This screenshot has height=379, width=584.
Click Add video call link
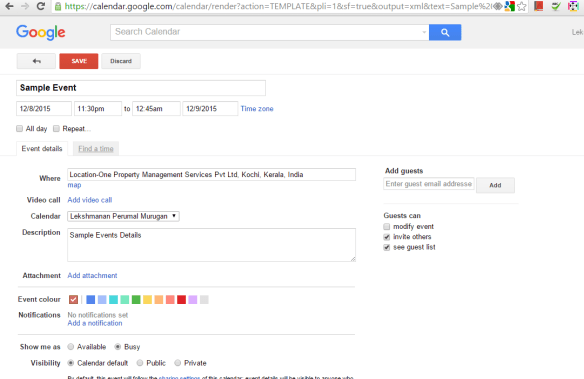point(90,200)
